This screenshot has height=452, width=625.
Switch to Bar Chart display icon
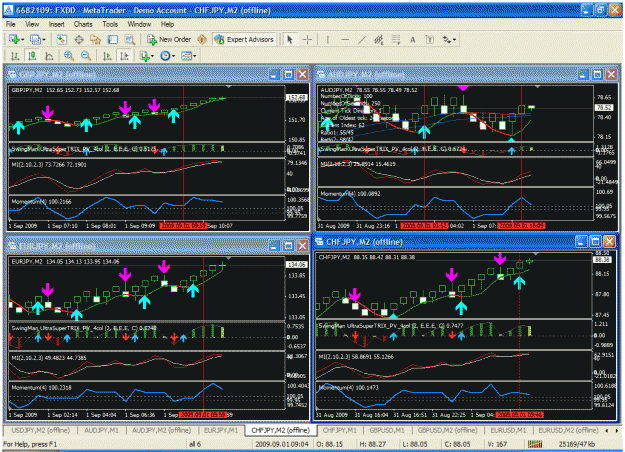click(x=15, y=56)
